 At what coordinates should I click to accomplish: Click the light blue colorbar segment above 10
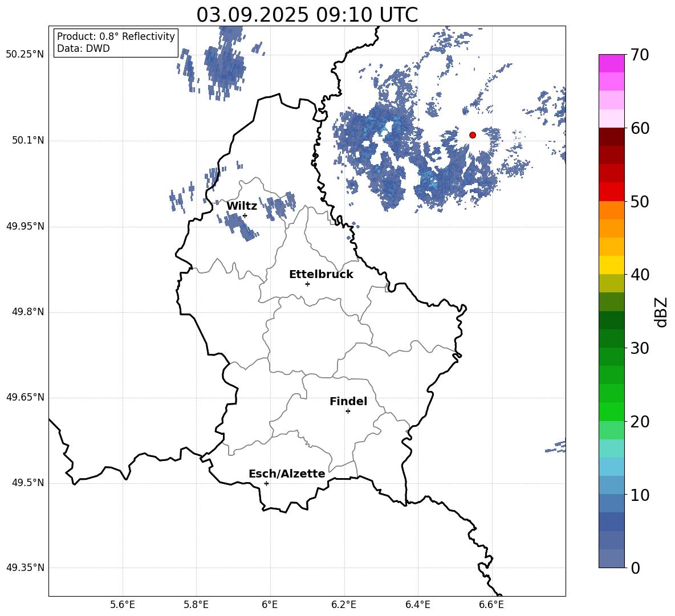click(612, 486)
